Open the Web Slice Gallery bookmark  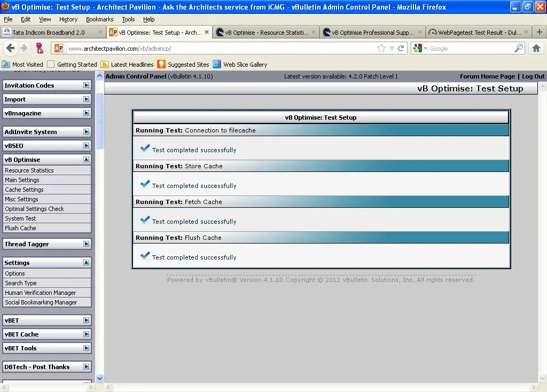tap(240, 65)
